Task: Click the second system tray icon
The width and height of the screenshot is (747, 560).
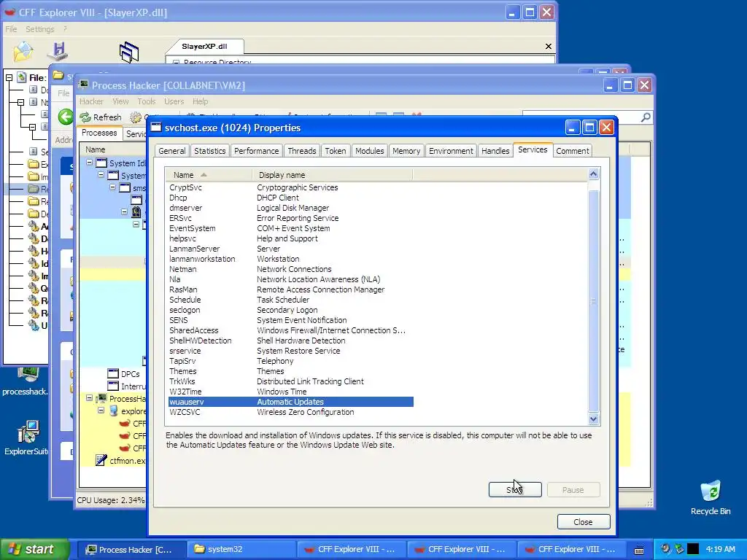Action: 679,549
